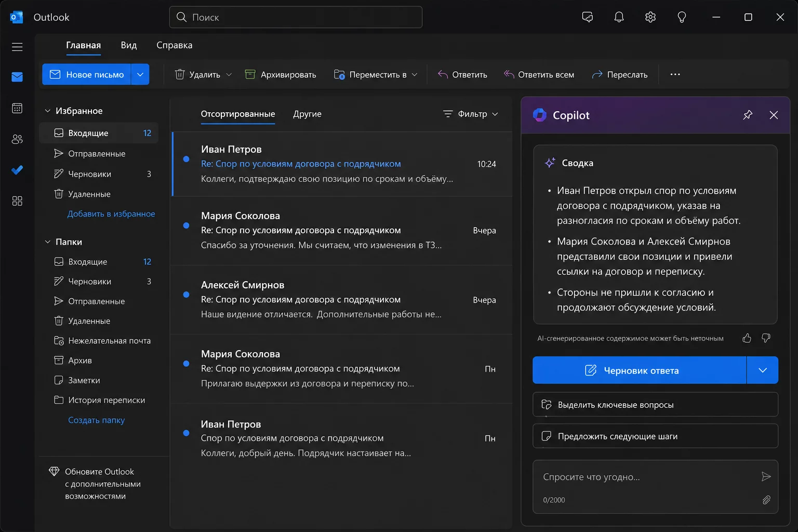This screenshot has height=532, width=798.
Task: Select the Другие inbox tab
Action: coord(307,114)
